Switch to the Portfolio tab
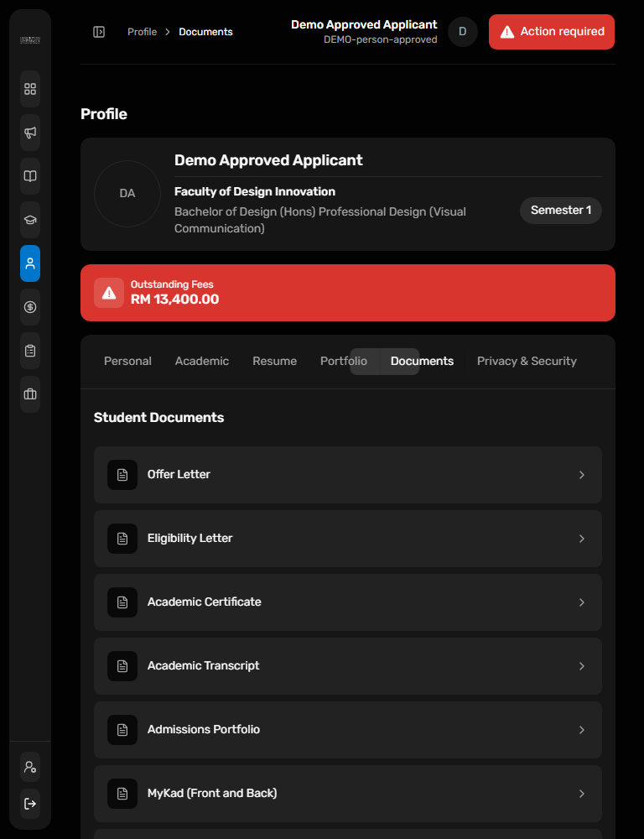 point(344,361)
